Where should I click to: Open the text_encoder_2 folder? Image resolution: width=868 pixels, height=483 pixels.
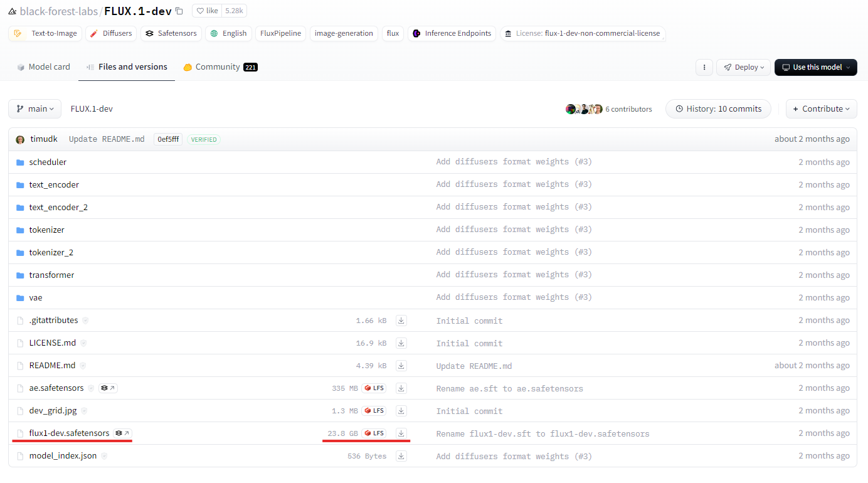[58, 207]
